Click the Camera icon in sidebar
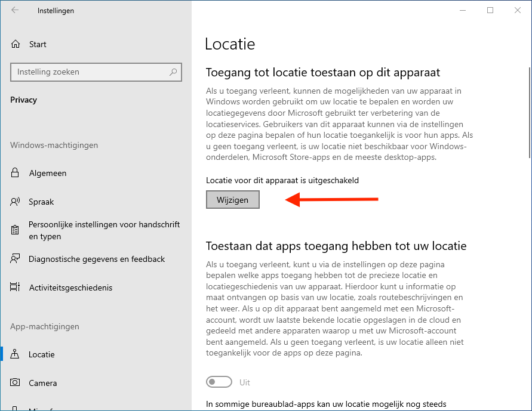The height and width of the screenshot is (411, 532). 16,383
